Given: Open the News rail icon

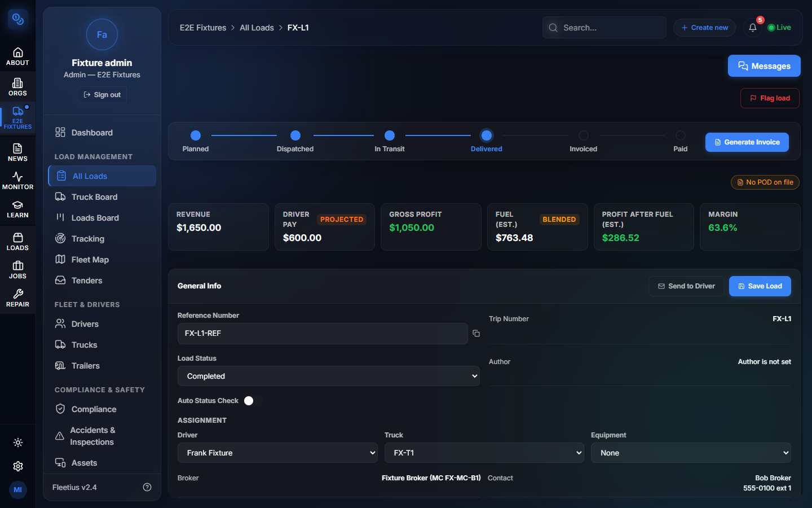Looking at the screenshot, I should coord(17,152).
